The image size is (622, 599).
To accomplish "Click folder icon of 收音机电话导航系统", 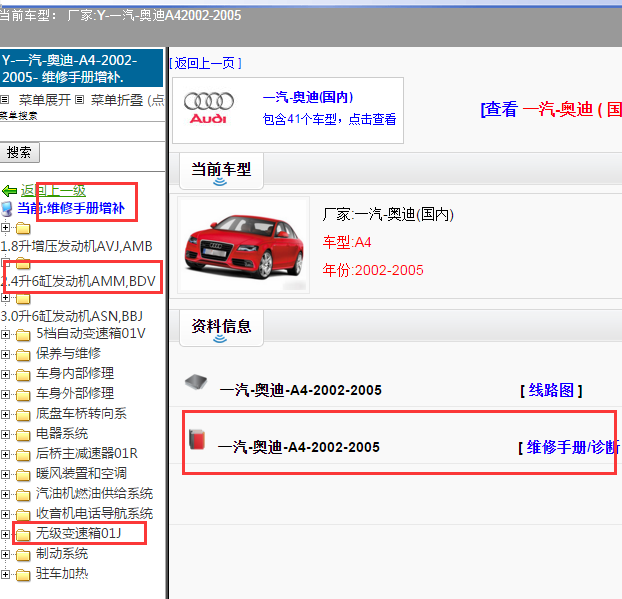I will click(23, 515).
